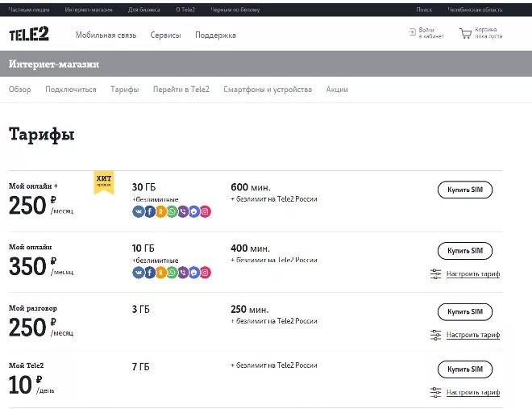Viewport: 532px width, 409px height.
Task: Select the Челябинская область region link
Action: point(476,10)
